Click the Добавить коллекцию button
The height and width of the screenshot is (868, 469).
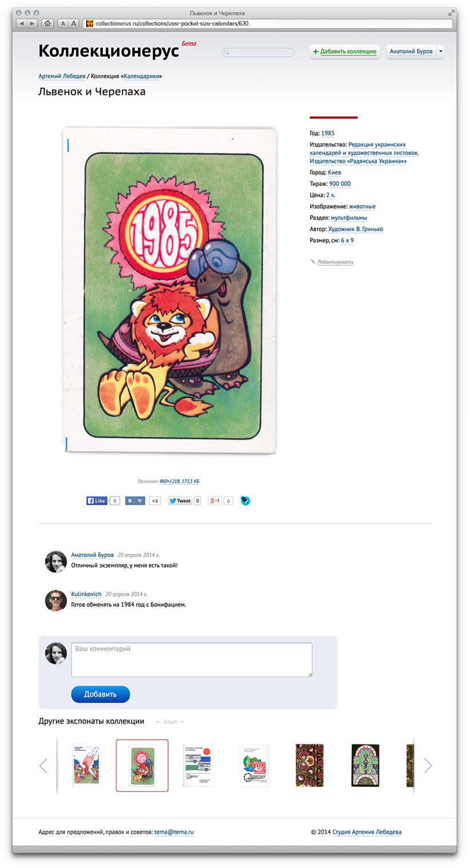click(x=344, y=51)
